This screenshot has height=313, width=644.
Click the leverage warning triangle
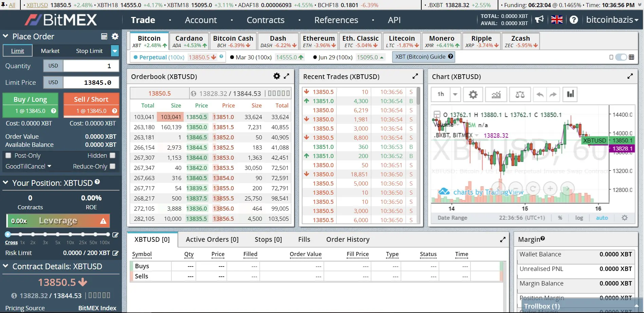coord(103,221)
